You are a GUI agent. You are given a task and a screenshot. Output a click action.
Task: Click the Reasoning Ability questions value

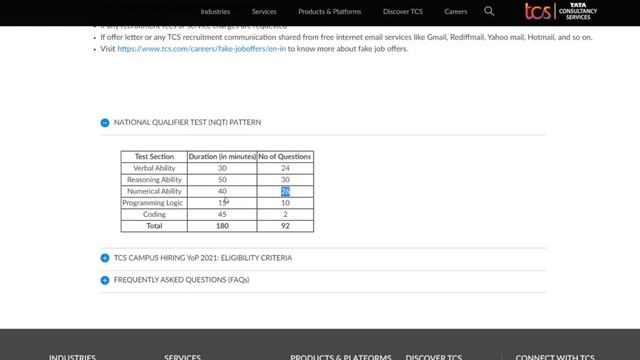285,180
